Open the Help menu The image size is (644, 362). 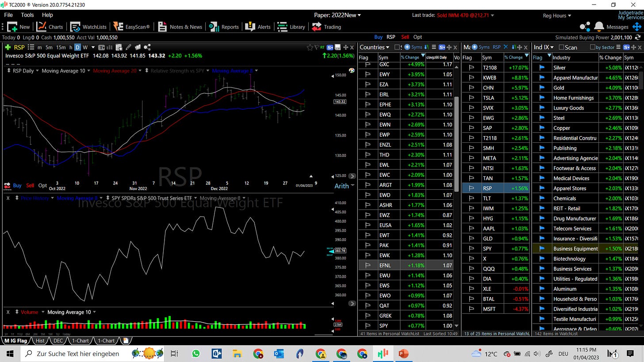pyautogui.click(x=47, y=15)
